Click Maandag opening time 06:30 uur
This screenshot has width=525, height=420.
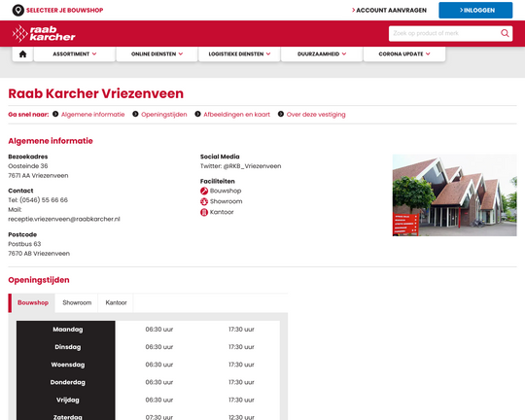point(159,330)
